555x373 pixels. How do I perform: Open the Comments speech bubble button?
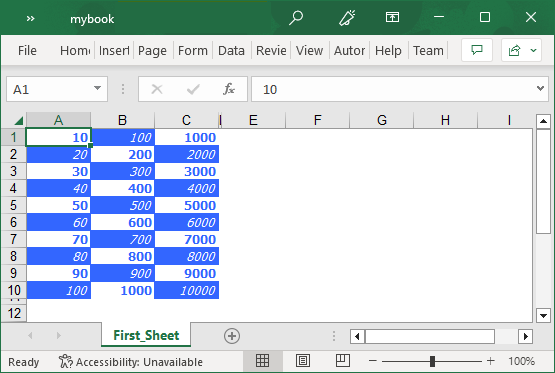point(477,50)
